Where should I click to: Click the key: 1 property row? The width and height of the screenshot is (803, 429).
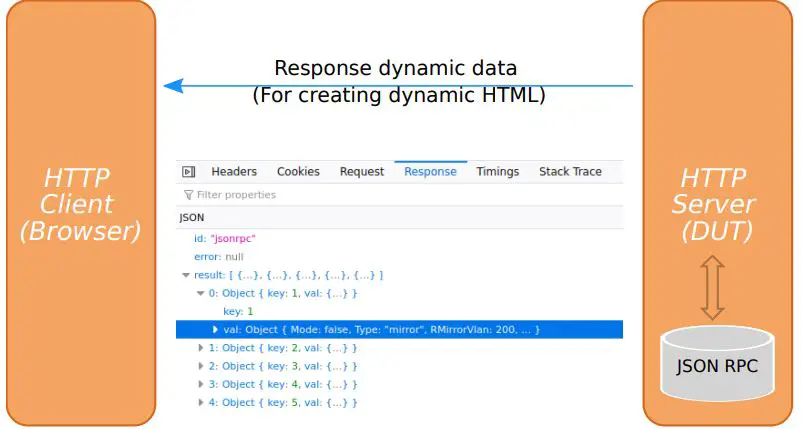[238, 312]
